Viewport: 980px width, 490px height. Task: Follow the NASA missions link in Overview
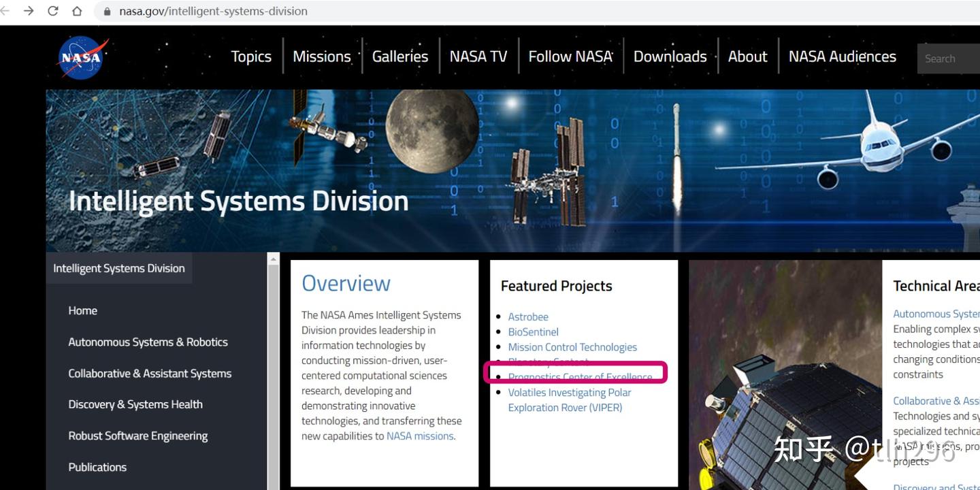[x=420, y=436]
